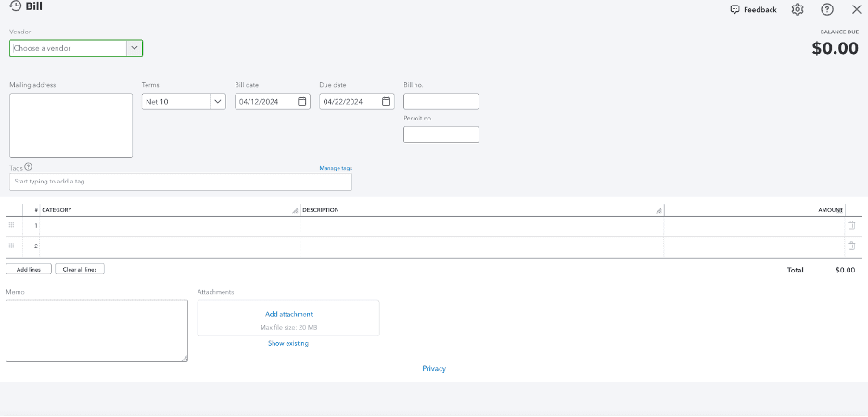Expand the Choose a vendor dropdown
The image size is (868, 417).
coord(134,48)
